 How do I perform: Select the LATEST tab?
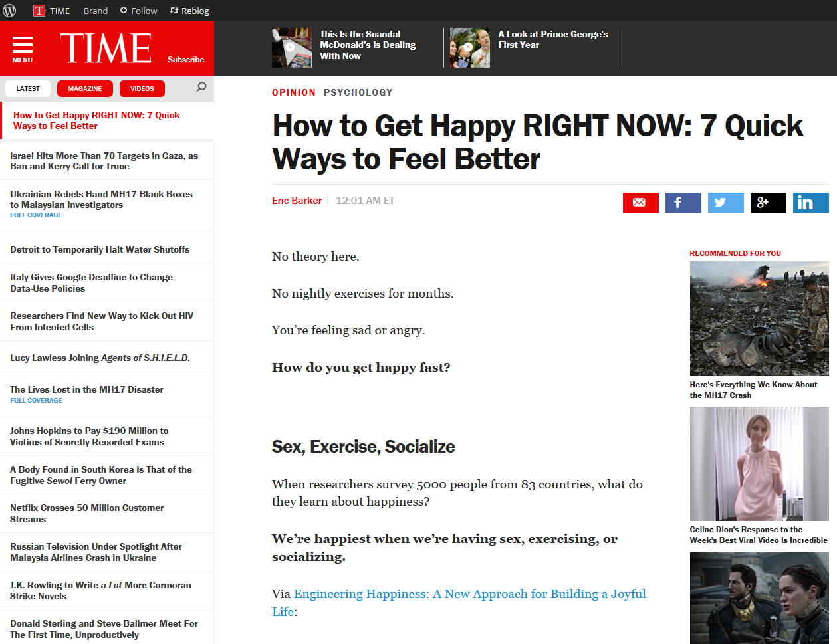(x=28, y=88)
